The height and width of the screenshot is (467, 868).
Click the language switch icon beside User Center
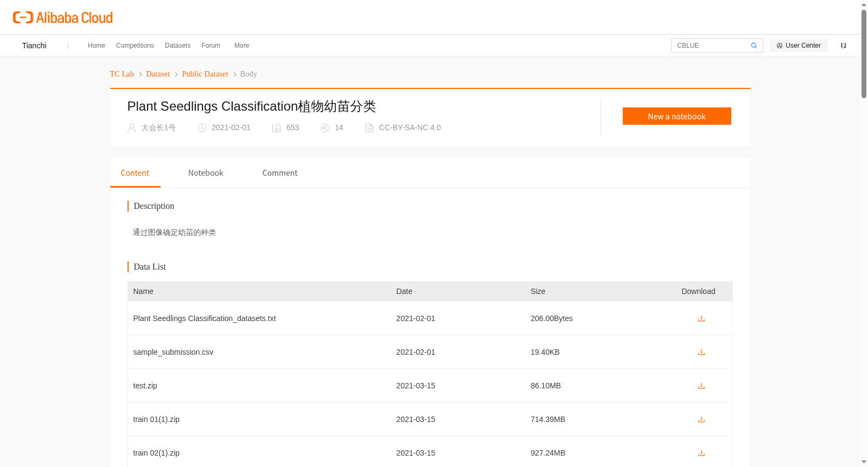tap(844, 46)
